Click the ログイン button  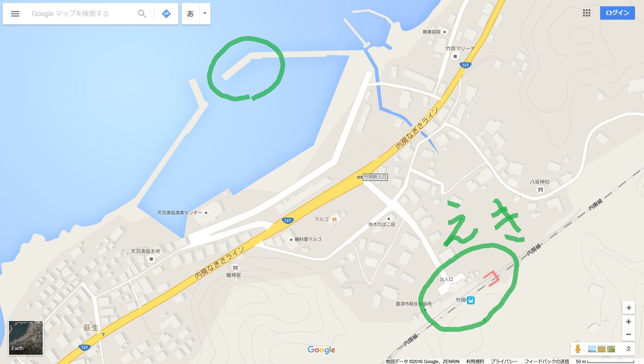click(617, 13)
